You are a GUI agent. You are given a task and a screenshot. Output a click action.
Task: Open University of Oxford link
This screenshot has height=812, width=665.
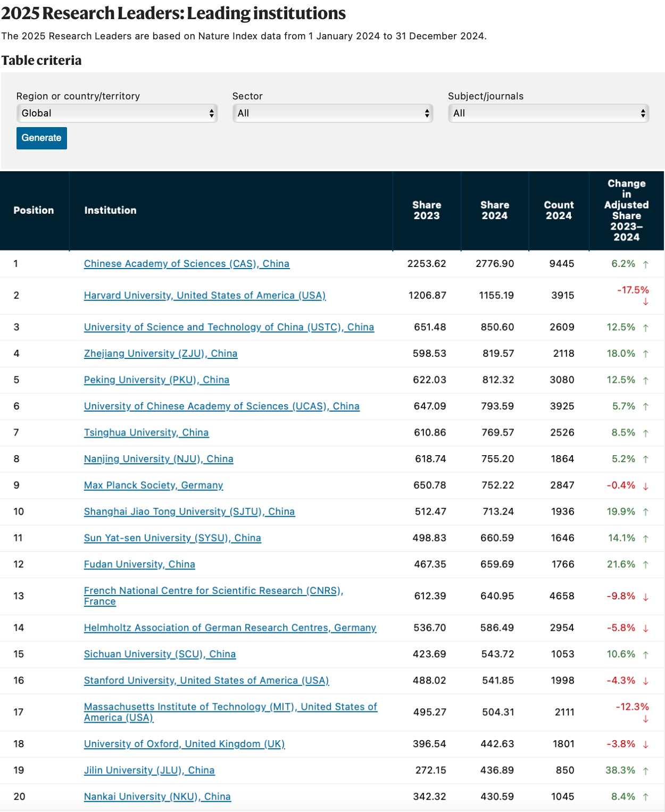point(185,744)
